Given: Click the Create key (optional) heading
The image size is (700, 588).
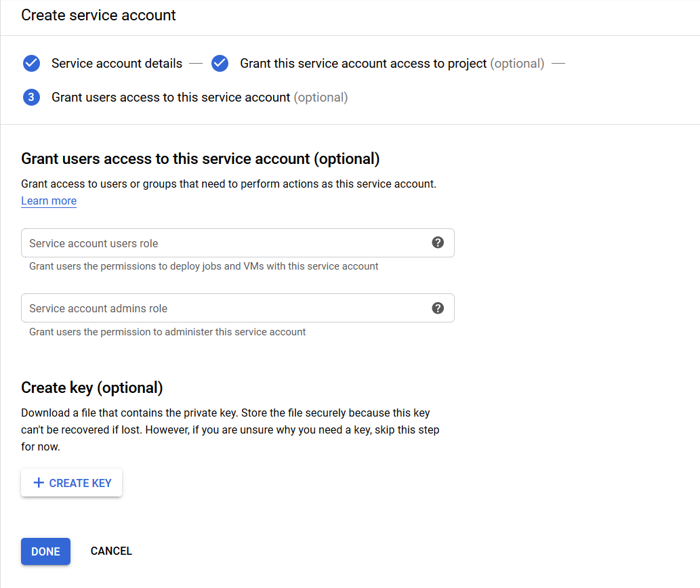Looking at the screenshot, I should click(x=92, y=388).
